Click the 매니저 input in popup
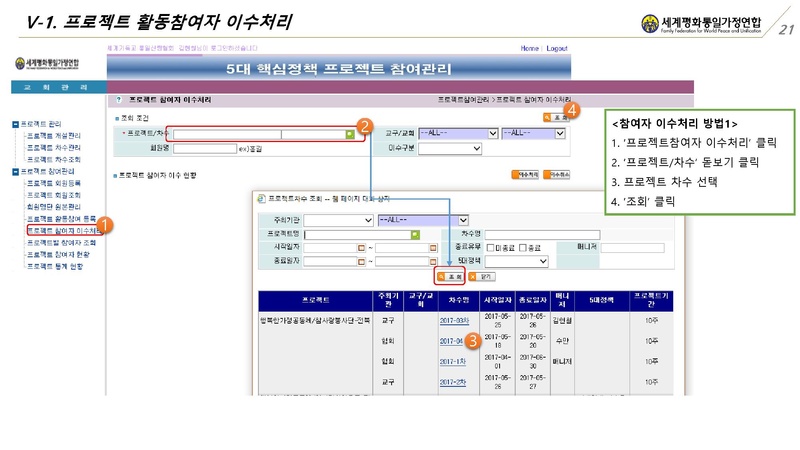This screenshot has width=800, height=450. click(x=633, y=248)
